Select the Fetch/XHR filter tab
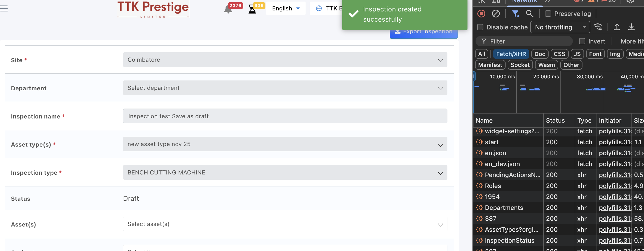This screenshot has height=251, width=644. coord(511,54)
